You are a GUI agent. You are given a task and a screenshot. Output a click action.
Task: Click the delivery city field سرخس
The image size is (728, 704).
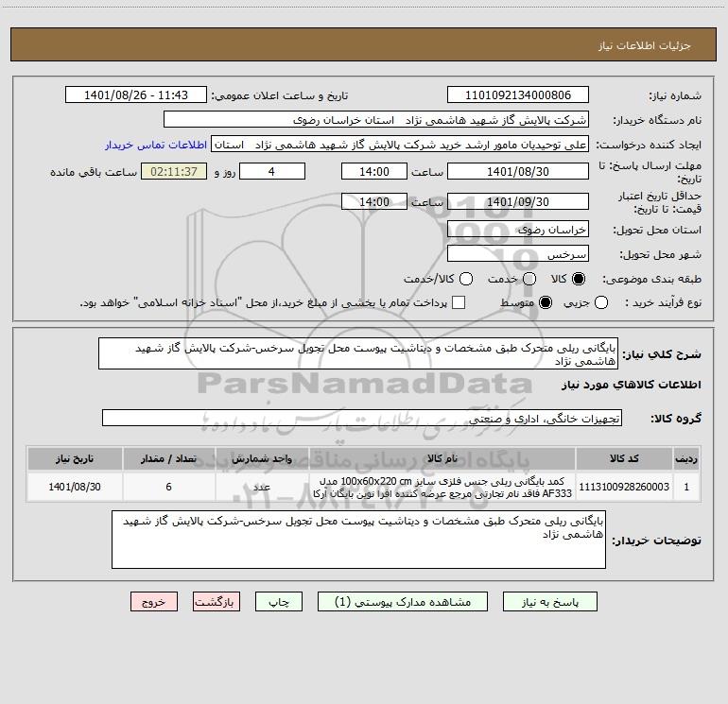click(518, 254)
